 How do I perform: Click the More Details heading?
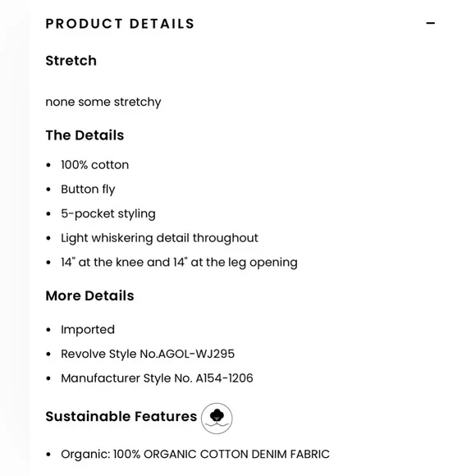tap(89, 295)
